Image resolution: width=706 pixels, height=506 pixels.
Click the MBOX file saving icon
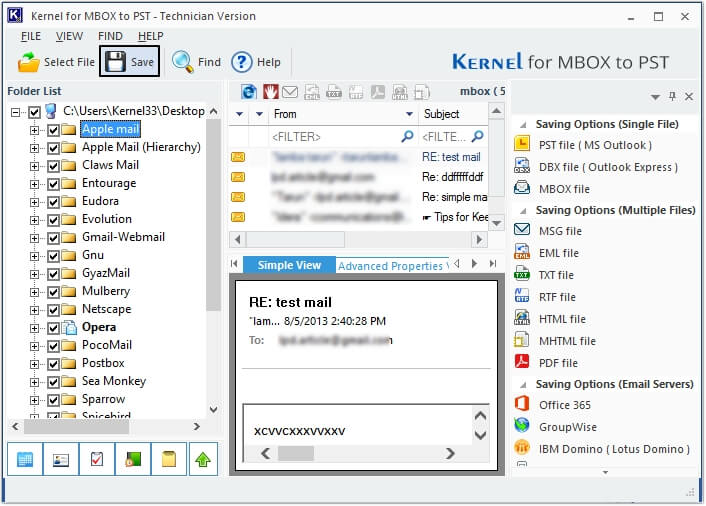(522, 188)
